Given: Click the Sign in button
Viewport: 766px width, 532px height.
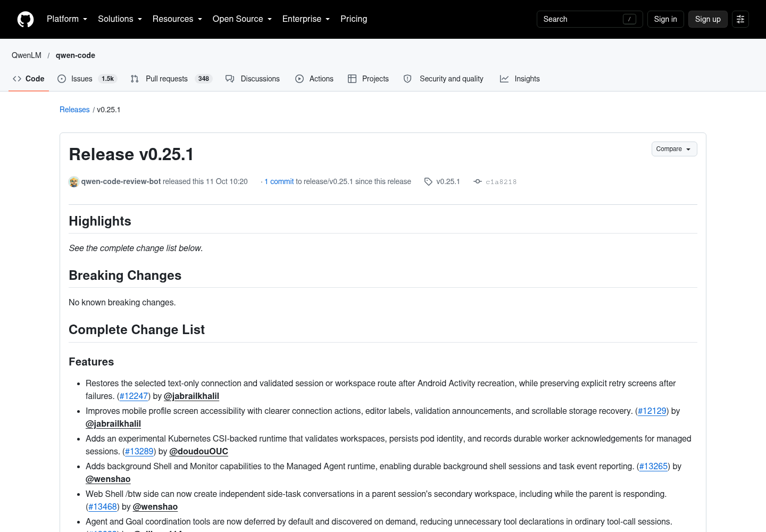Looking at the screenshot, I should click(665, 19).
